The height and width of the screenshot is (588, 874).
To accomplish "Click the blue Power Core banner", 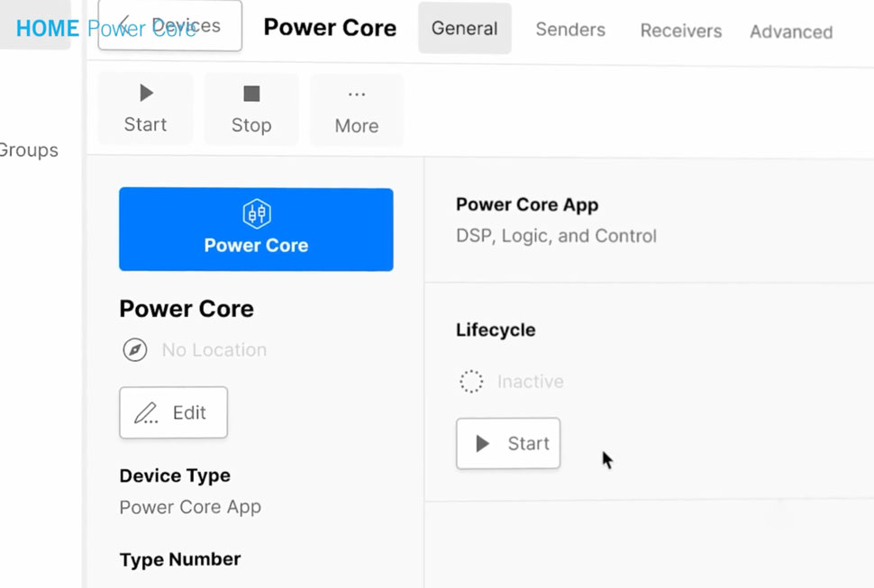I will [256, 230].
